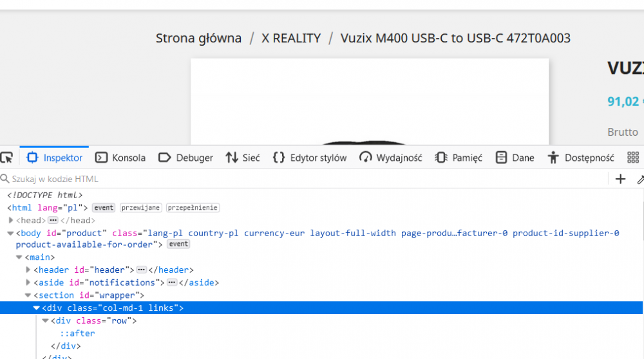
Task: Expand the head element
Action: [x=11, y=220]
